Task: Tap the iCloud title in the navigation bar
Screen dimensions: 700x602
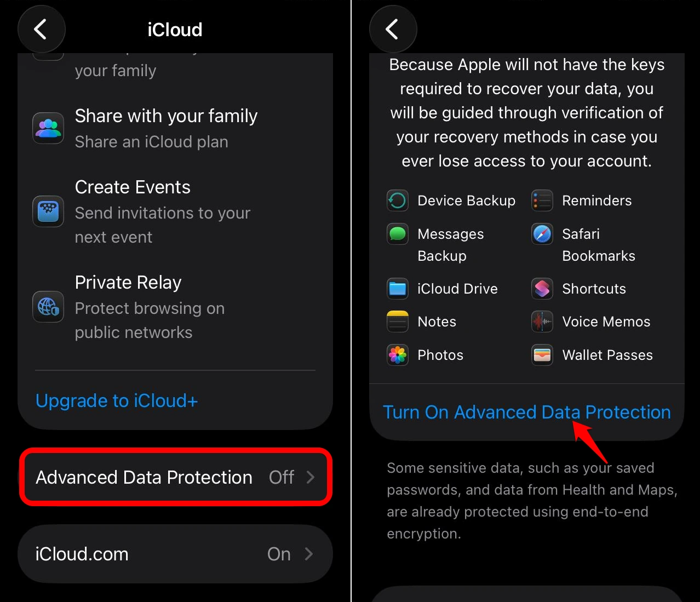Action: (175, 29)
